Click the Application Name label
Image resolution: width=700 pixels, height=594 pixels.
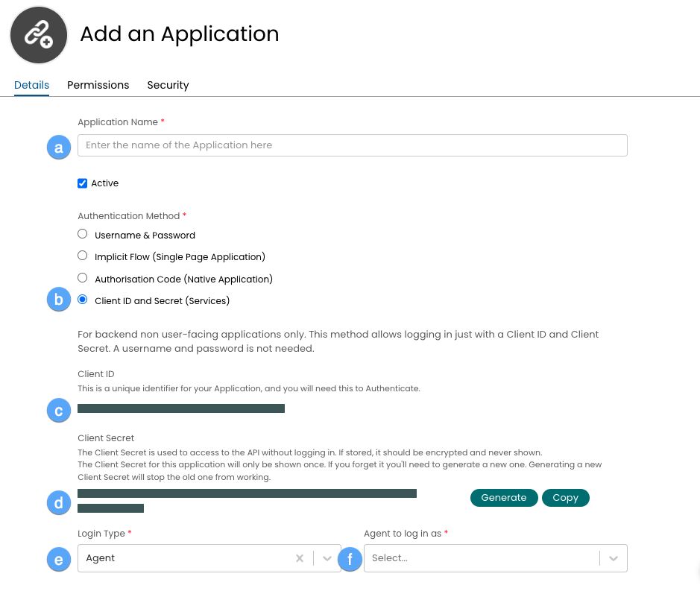coord(118,121)
